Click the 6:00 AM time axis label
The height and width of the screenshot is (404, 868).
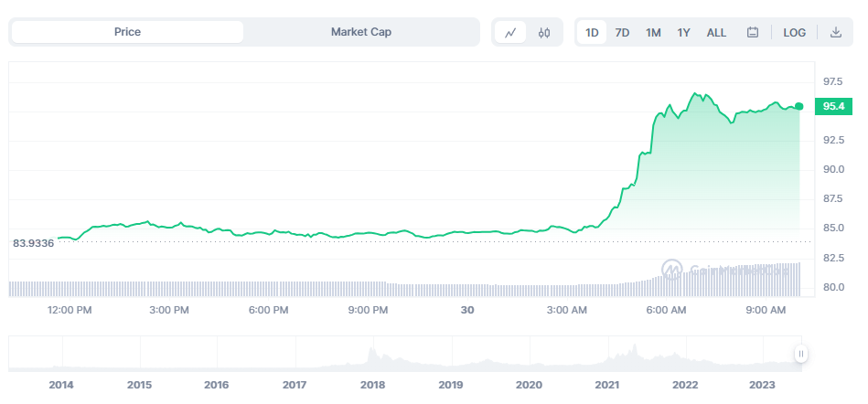point(666,311)
